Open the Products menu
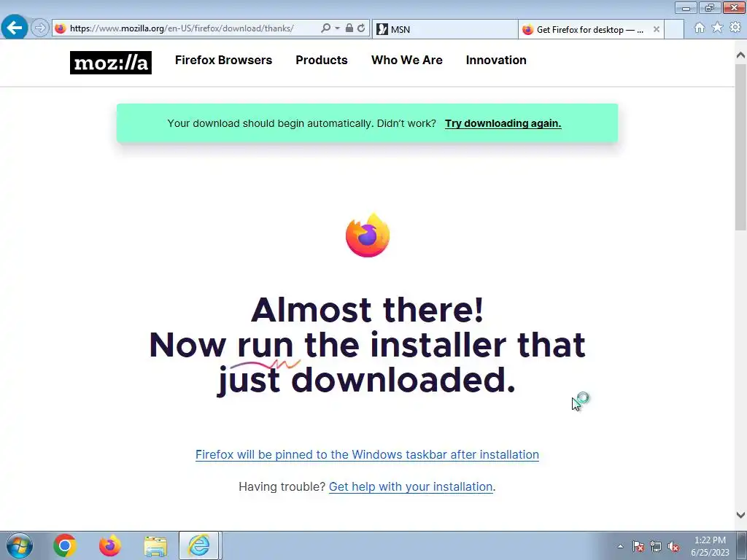Viewport: 747px width, 560px height. pos(322,60)
